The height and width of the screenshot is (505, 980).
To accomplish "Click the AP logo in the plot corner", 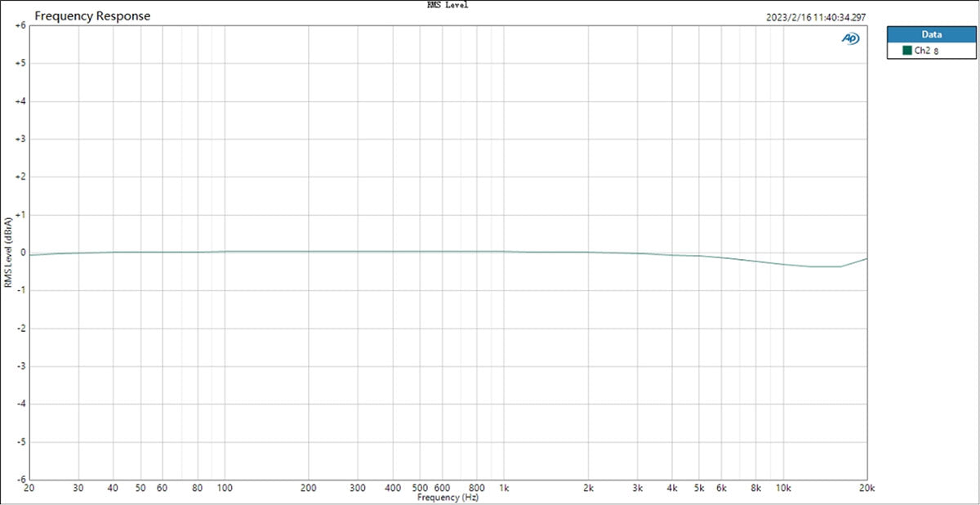I will (849, 38).
